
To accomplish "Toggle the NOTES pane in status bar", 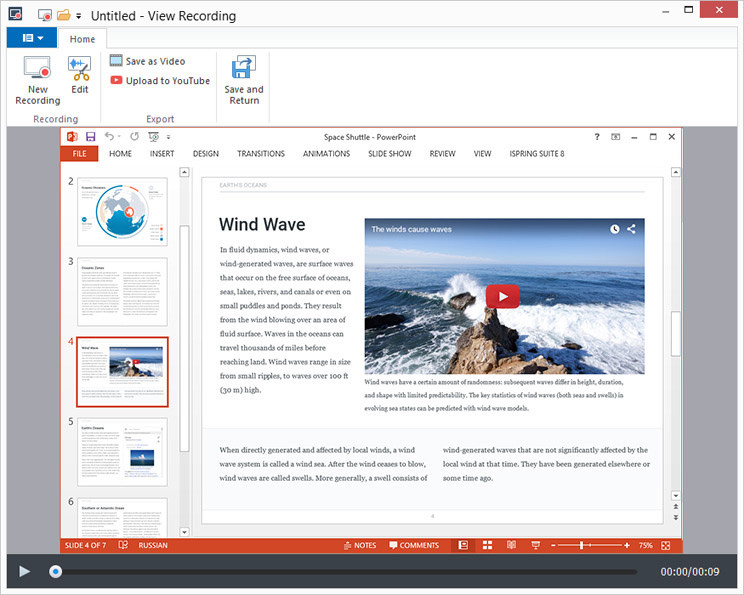I will pos(360,545).
